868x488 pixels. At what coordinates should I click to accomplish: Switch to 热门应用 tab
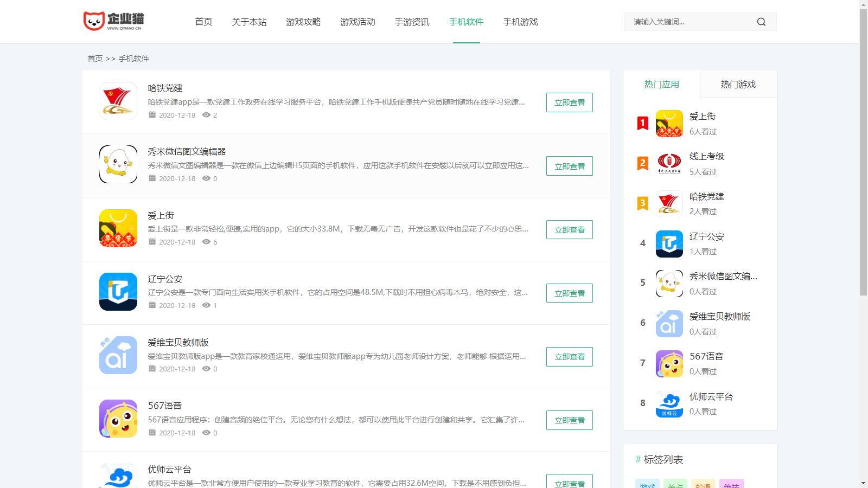[x=662, y=84]
